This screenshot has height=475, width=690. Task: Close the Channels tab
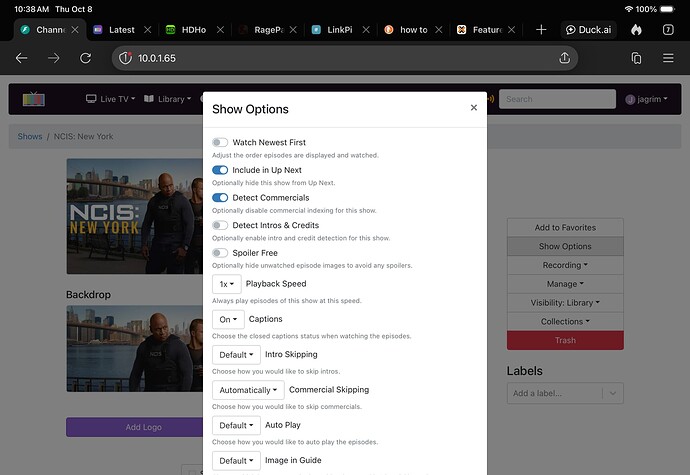(x=75, y=29)
